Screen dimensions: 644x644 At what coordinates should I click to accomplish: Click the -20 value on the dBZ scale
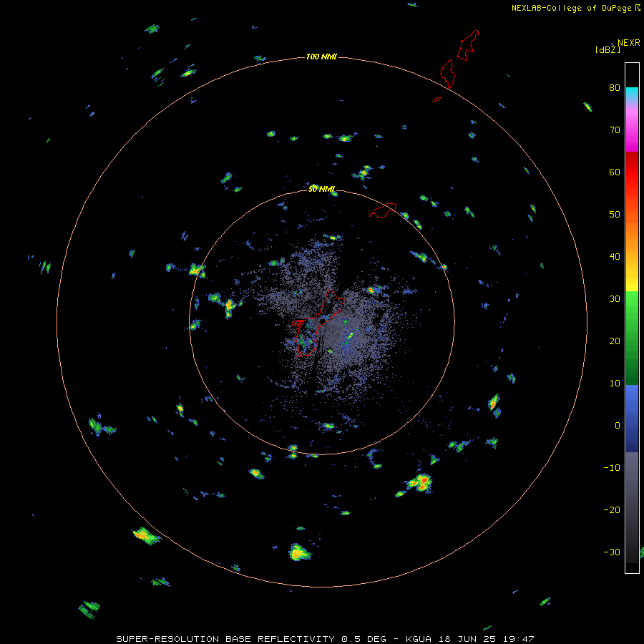612,509
